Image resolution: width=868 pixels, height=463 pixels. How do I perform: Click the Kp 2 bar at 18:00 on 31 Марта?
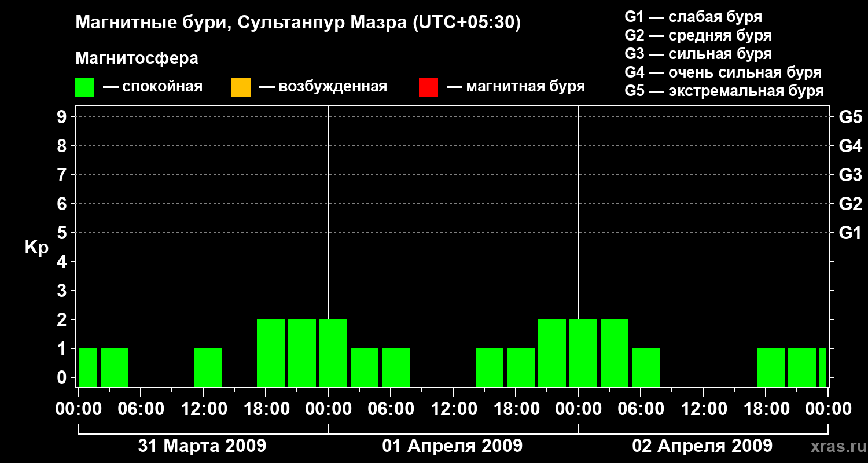pos(271,352)
